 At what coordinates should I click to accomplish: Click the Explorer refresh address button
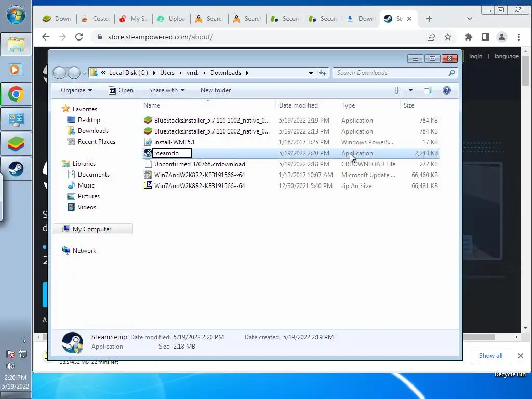(x=323, y=73)
